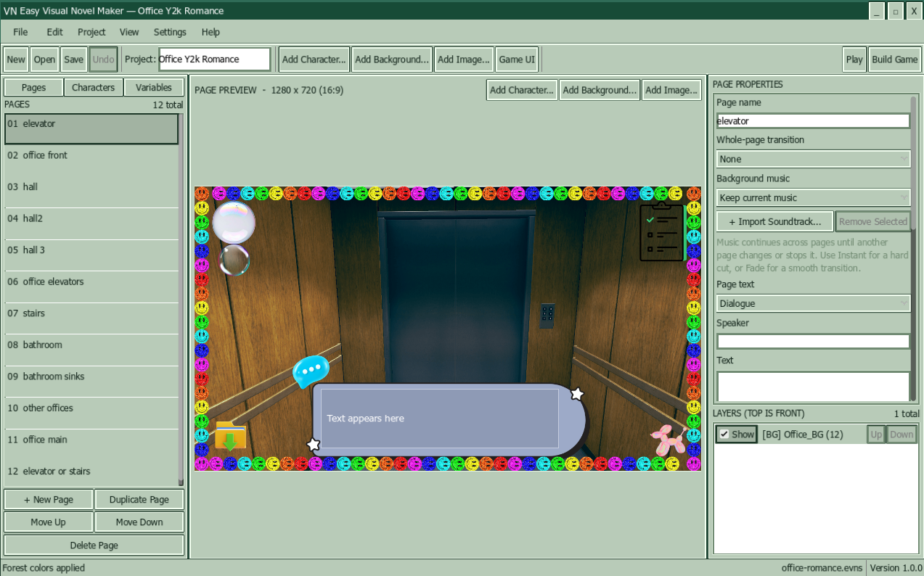Click the star on dialogue box's upper right
The image size is (924, 576).
(x=577, y=394)
